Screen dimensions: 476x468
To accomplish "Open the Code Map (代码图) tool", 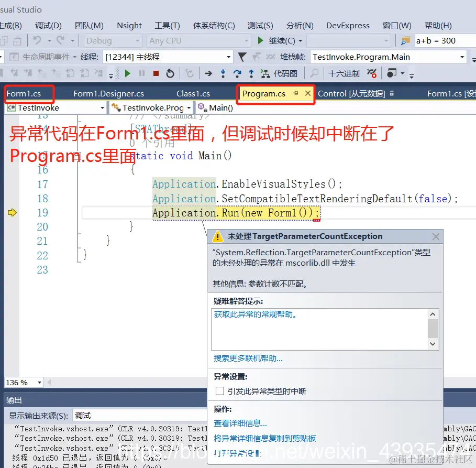I will click(279, 73).
